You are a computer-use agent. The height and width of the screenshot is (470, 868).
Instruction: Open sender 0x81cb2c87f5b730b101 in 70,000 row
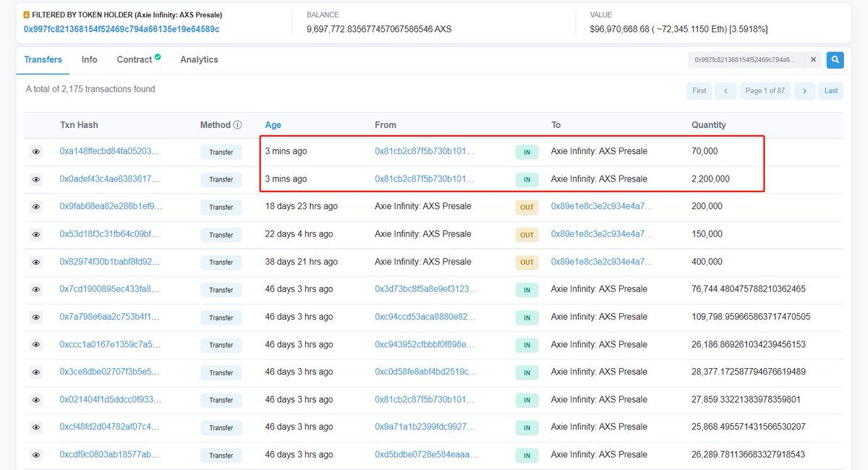(x=425, y=151)
